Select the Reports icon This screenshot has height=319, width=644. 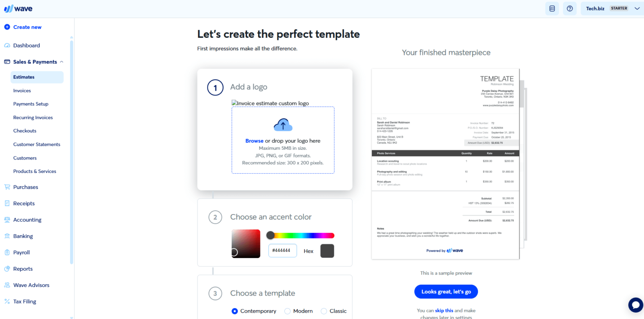(7, 269)
